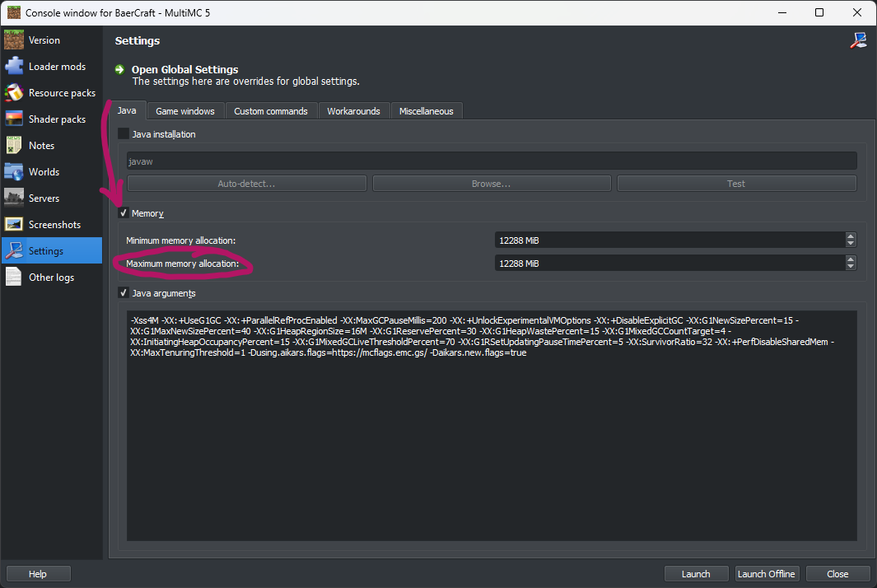Open the Miscellaneous tab

[x=427, y=111]
